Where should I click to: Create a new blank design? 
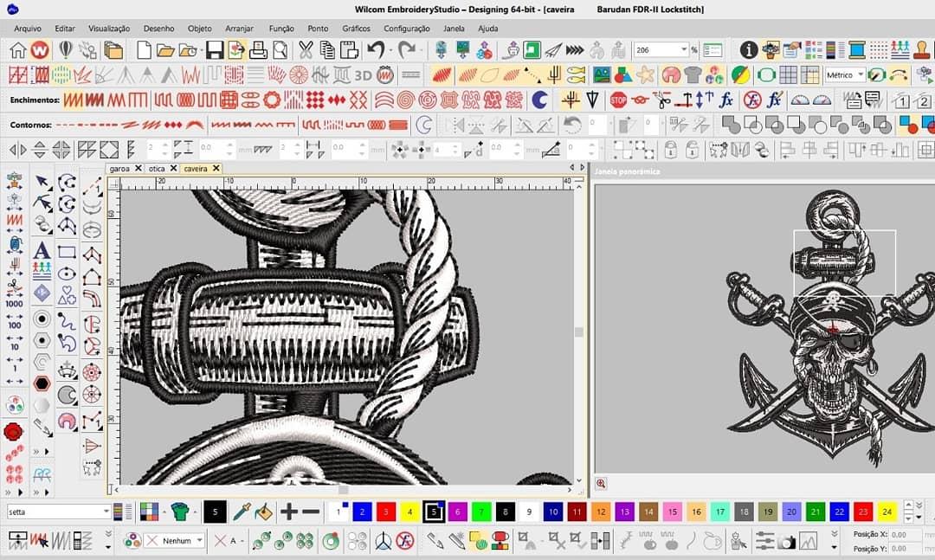pyautogui.click(x=144, y=50)
